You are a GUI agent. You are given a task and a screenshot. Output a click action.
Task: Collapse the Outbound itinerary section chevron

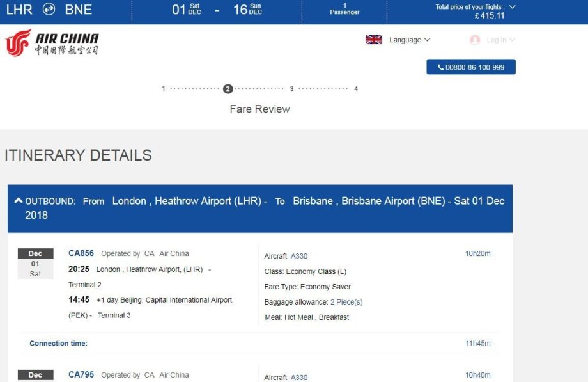18,201
